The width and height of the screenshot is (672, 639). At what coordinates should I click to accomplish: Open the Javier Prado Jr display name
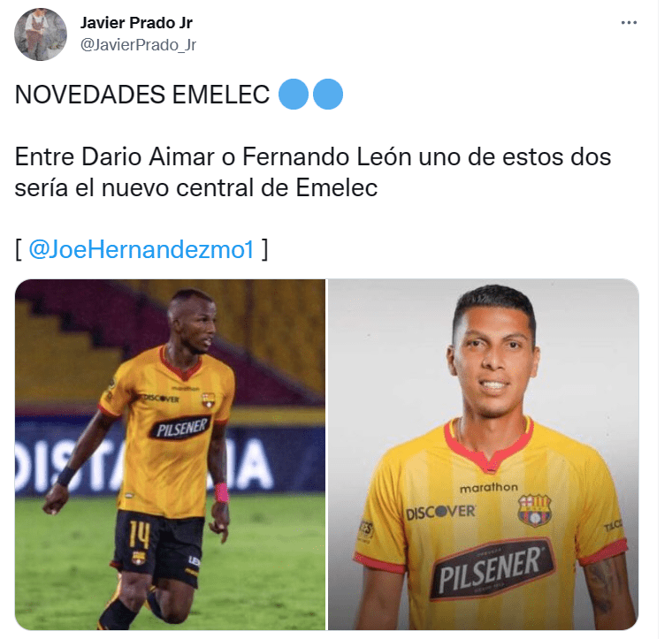click(x=136, y=23)
